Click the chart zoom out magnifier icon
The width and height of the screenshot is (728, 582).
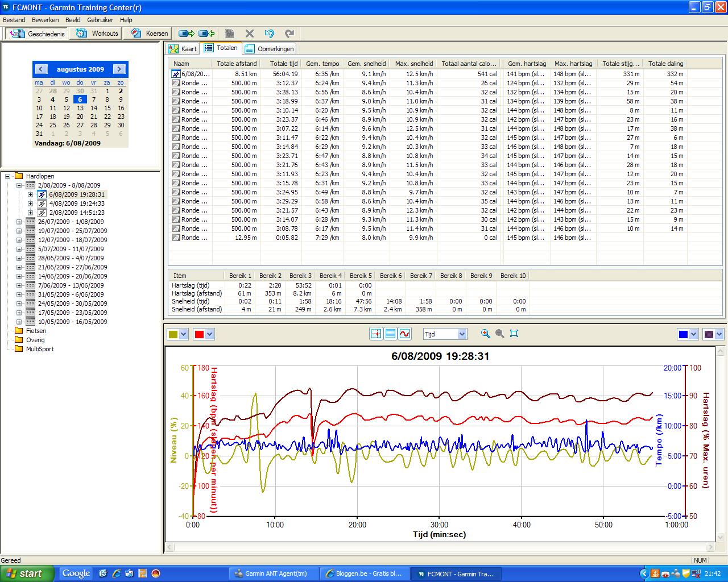500,334
